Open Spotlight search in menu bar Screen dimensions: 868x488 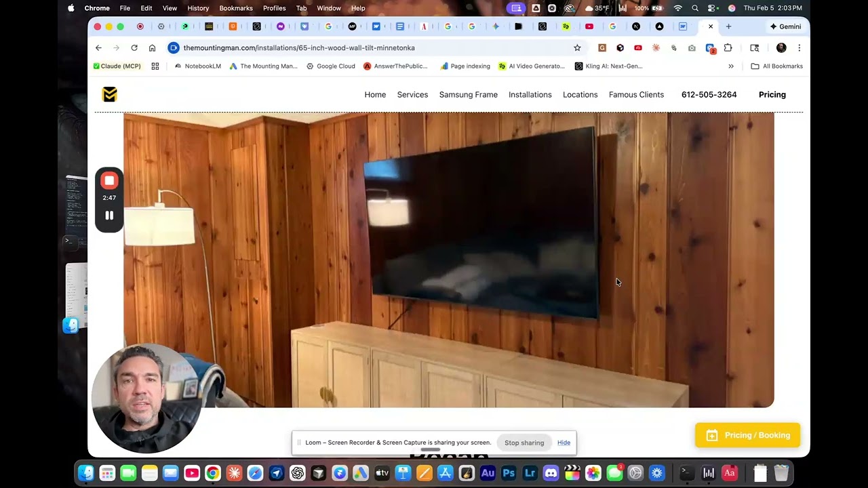point(695,8)
